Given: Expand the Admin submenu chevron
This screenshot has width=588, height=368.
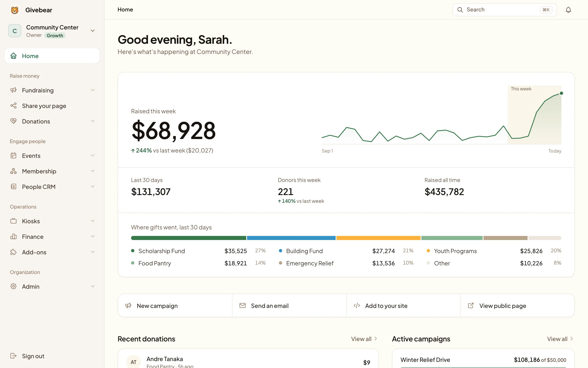Looking at the screenshot, I should coord(92,286).
